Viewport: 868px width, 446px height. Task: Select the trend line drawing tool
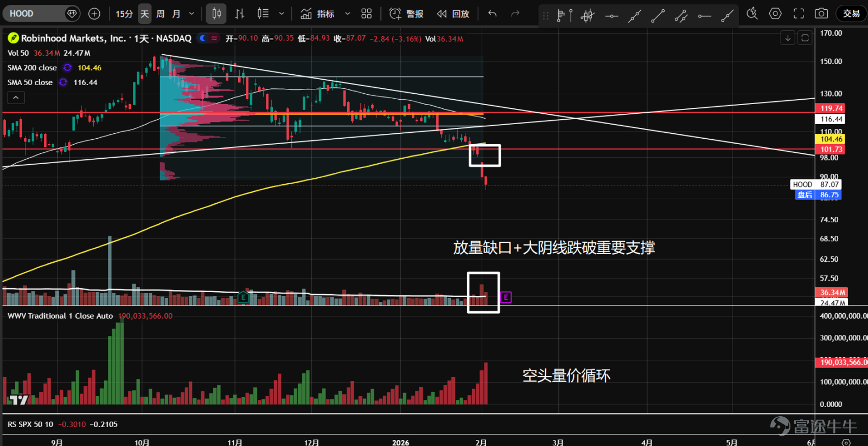[658, 16]
